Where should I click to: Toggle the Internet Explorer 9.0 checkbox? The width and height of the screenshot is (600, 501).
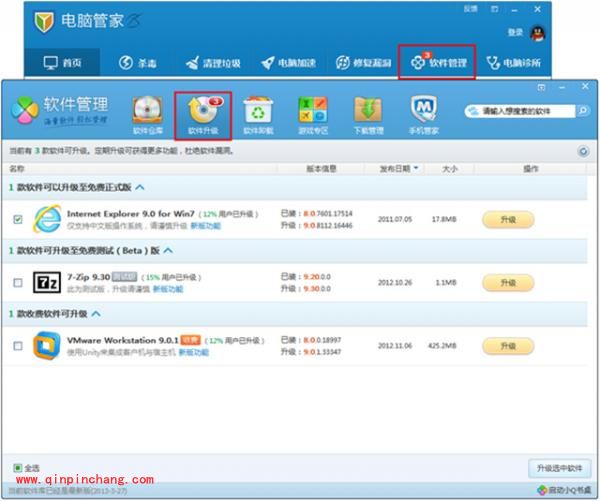18,219
